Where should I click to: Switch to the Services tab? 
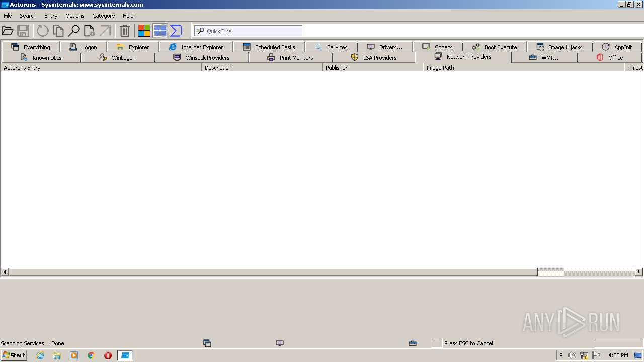331,47
